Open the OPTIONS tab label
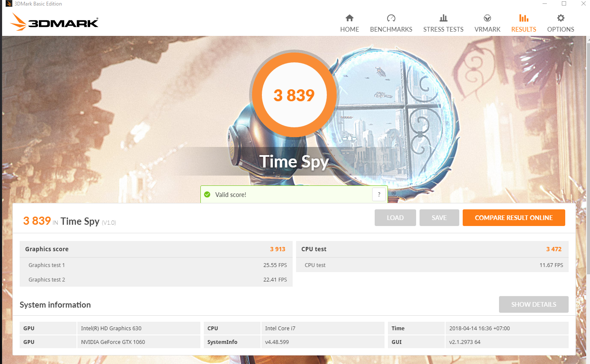Image resolution: width=590 pixels, height=364 pixels. point(561,29)
